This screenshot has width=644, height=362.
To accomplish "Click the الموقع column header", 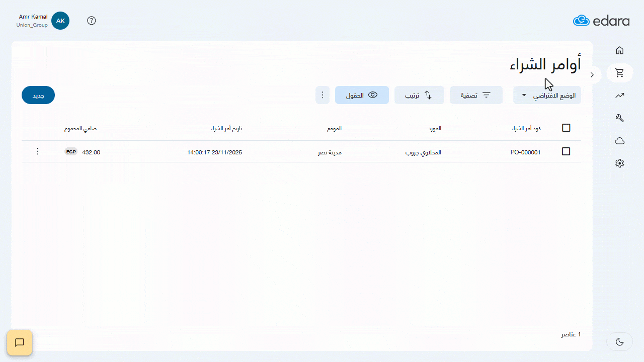I will [x=335, y=129].
